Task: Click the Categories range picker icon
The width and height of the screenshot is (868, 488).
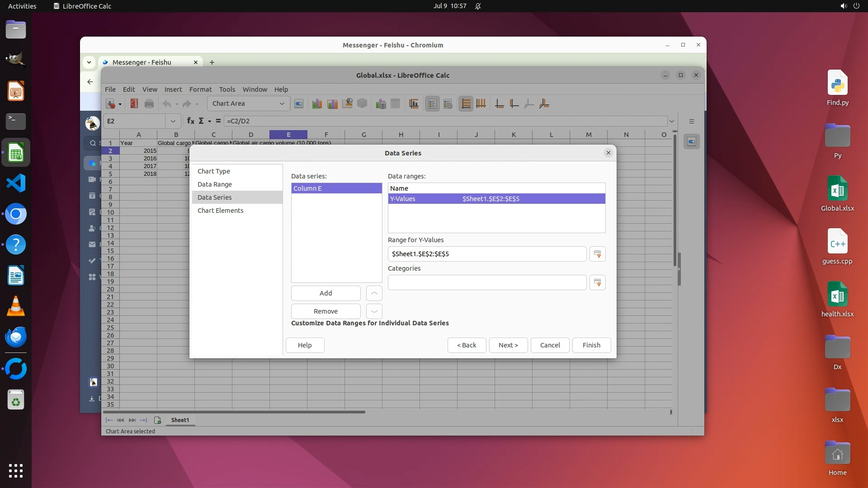Action: click(x=597, y=282)
